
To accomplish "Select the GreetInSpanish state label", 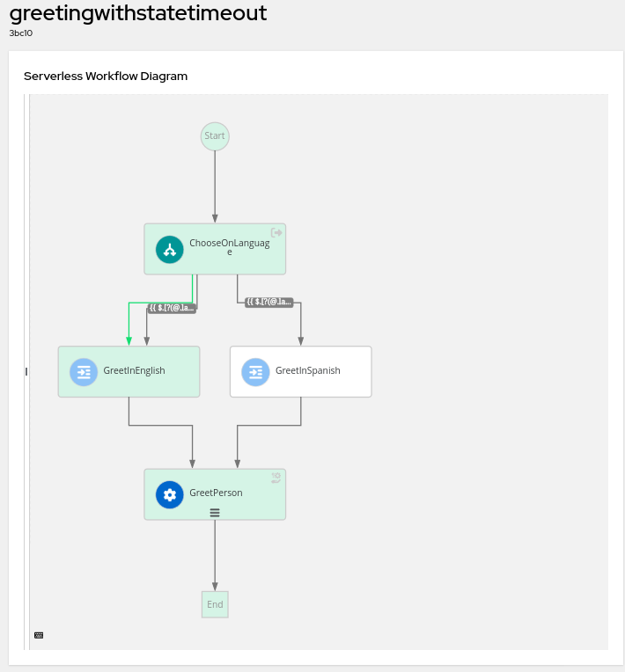I will [307, 370].
